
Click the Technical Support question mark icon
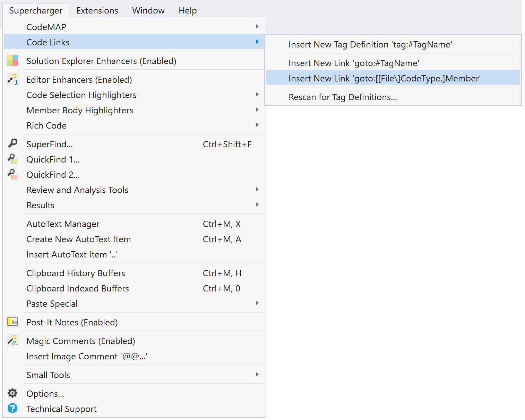[x=12, y=408]
